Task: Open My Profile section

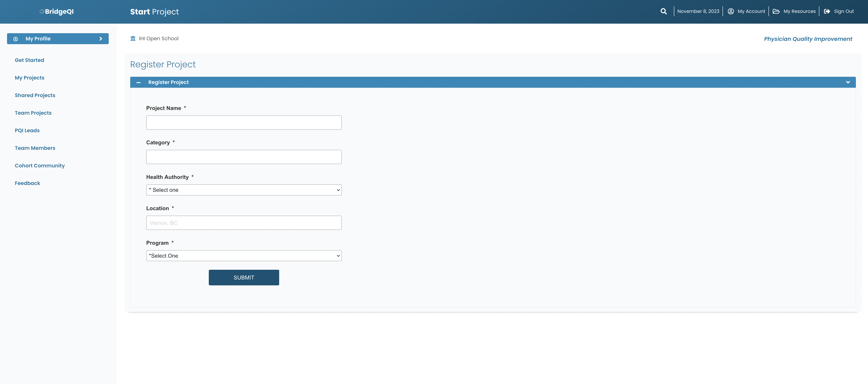Action: tap(57, 38)
